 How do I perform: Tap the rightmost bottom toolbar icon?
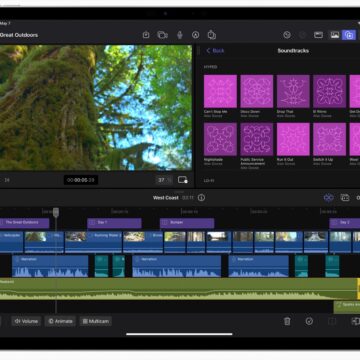355,321
